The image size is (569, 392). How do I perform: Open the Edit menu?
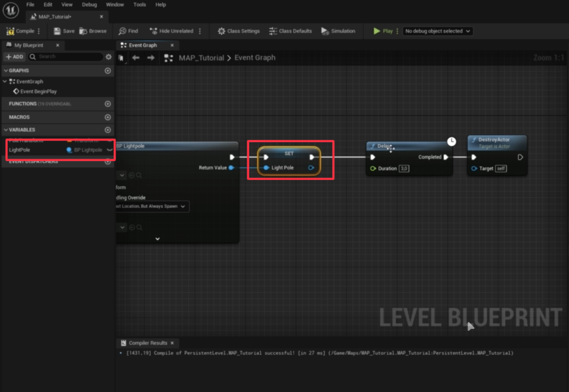(48, 5)
